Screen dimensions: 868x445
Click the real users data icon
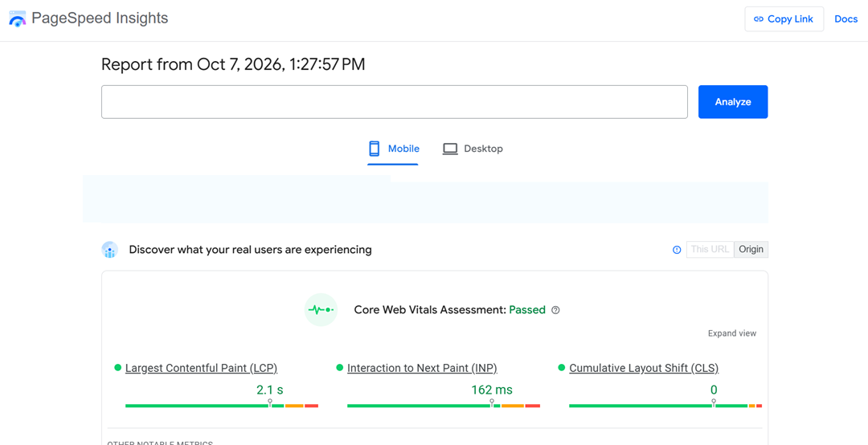click(110, 250)
